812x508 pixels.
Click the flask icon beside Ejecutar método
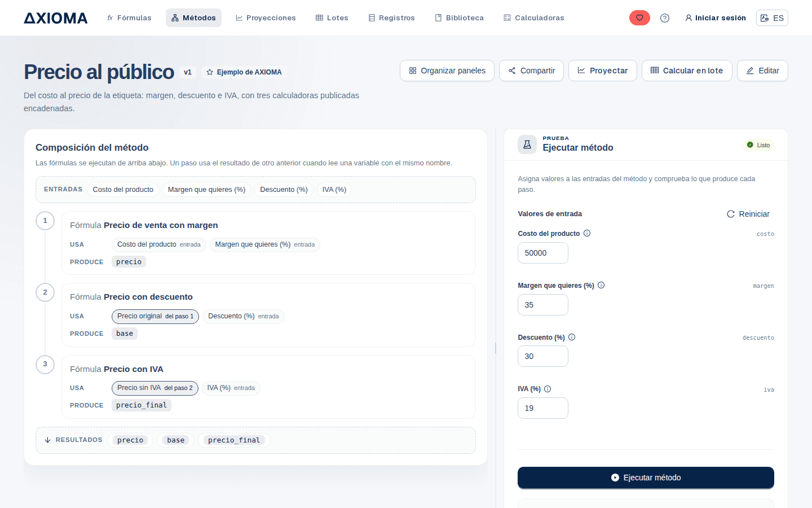click(x=527, y=144)
